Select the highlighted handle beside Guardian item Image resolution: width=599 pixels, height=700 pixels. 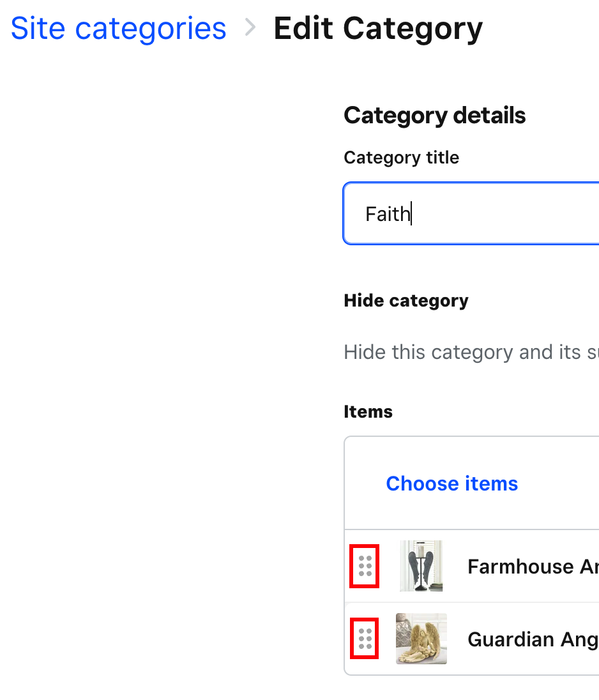coord(365,638)
